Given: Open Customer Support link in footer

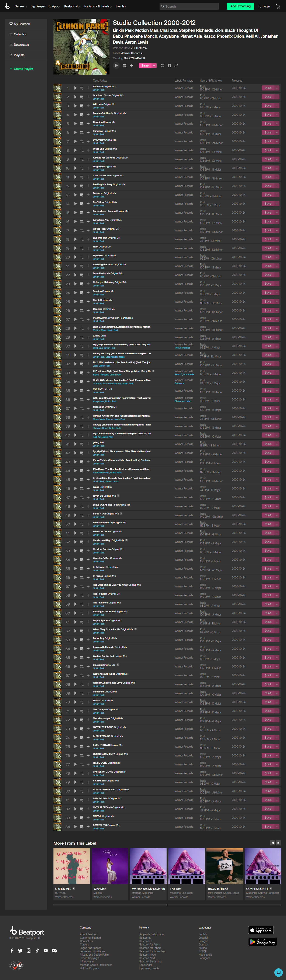Looking at the screenshot, I should click(x=90, y=938).
